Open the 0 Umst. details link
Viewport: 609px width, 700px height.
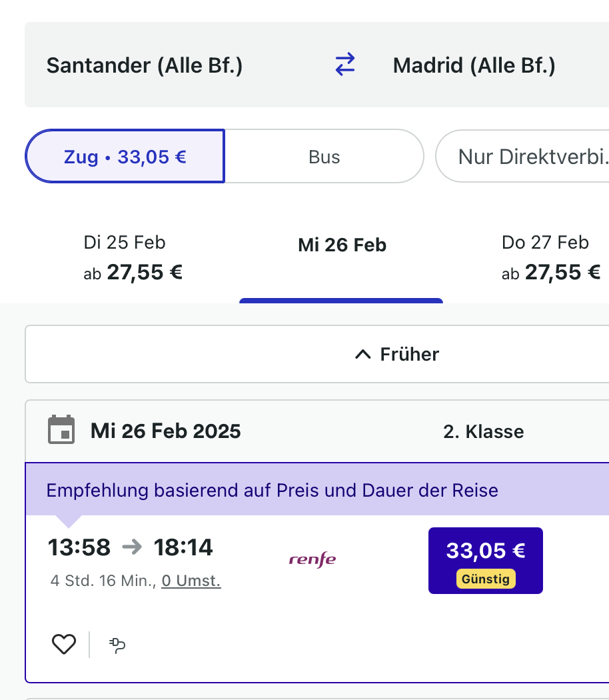point(191,581)
